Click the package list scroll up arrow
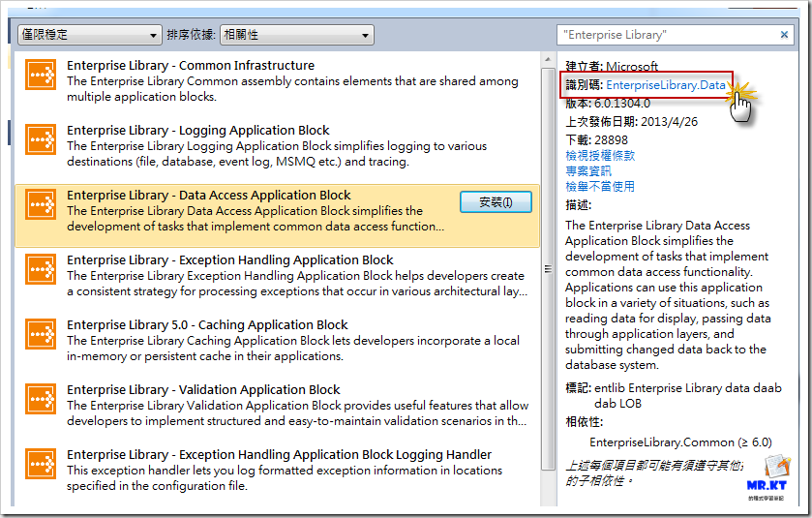 coord(548,60)
